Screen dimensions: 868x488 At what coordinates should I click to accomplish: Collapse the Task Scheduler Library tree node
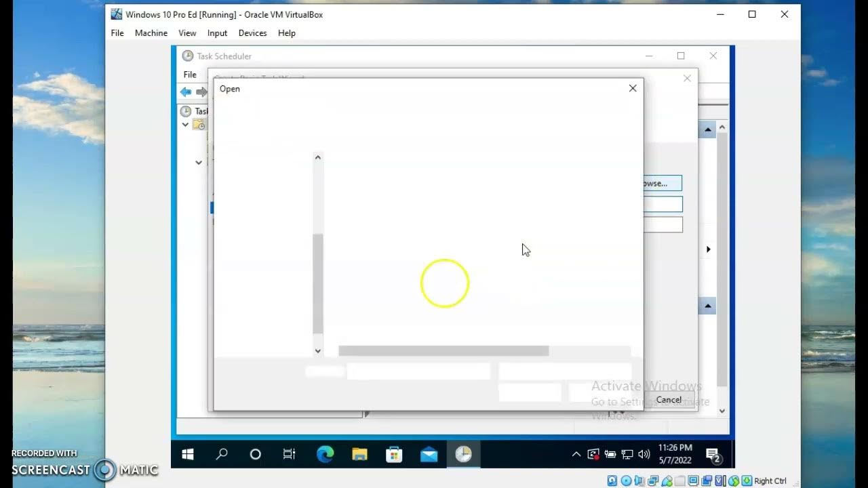185,125
